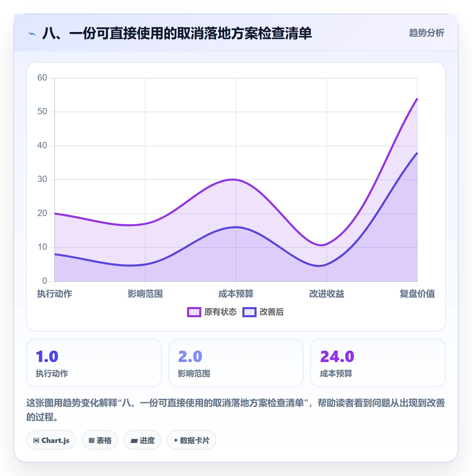Click the lightning icon beside the title
The height and width of the screenshot is (476, 472).
[x=32, y=34]
